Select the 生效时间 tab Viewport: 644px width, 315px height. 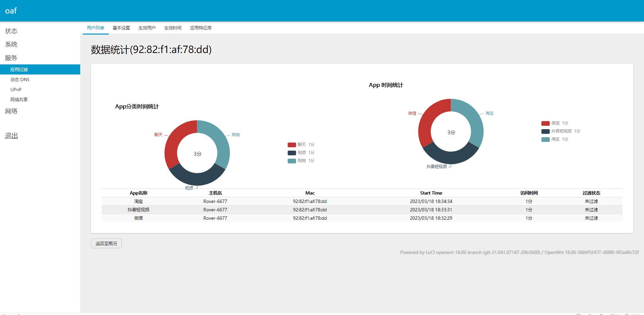[x=173, y=28]
